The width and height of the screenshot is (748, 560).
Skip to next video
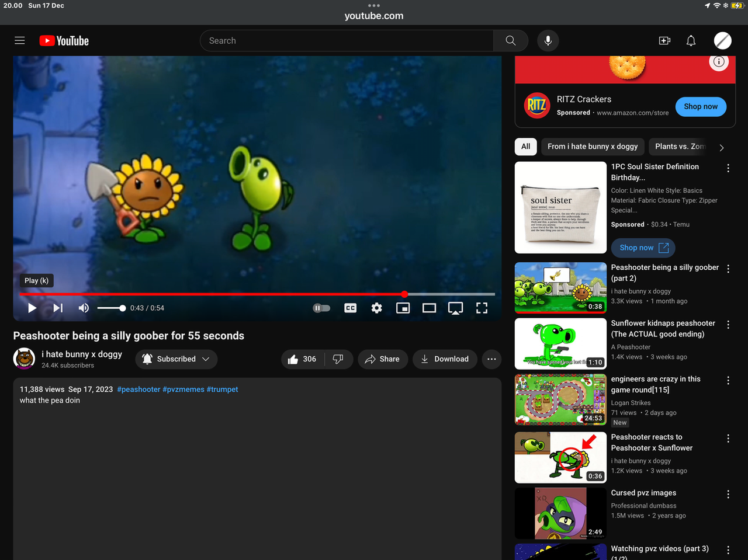click(58, 308)
